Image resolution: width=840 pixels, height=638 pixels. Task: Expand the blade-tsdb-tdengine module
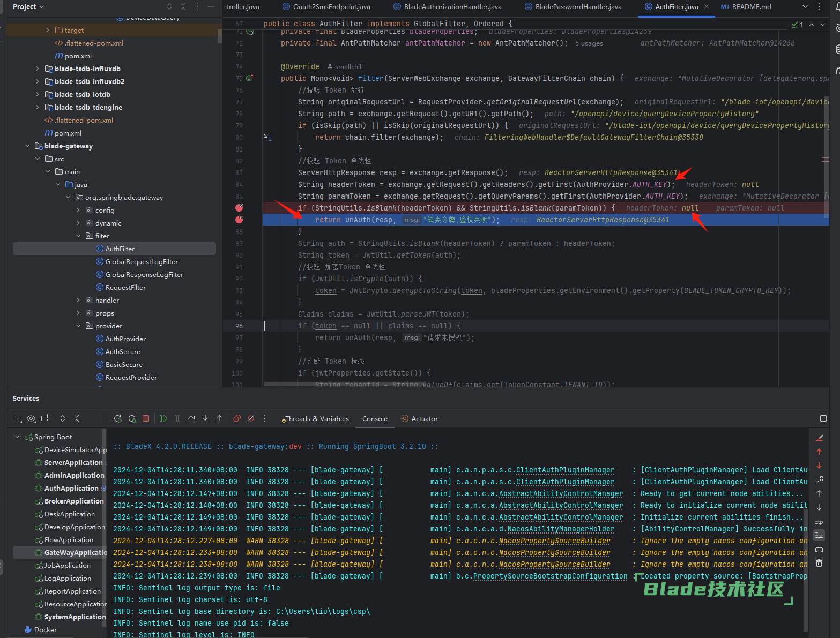(x=37, y=107)
